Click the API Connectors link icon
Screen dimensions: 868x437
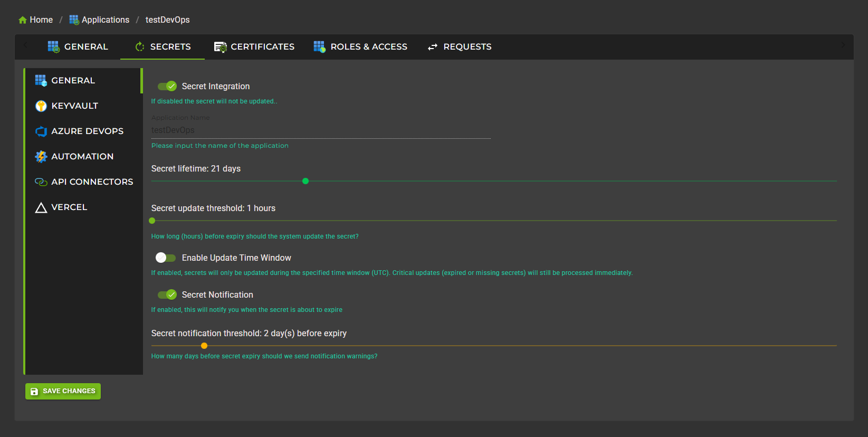click(41, 182)
